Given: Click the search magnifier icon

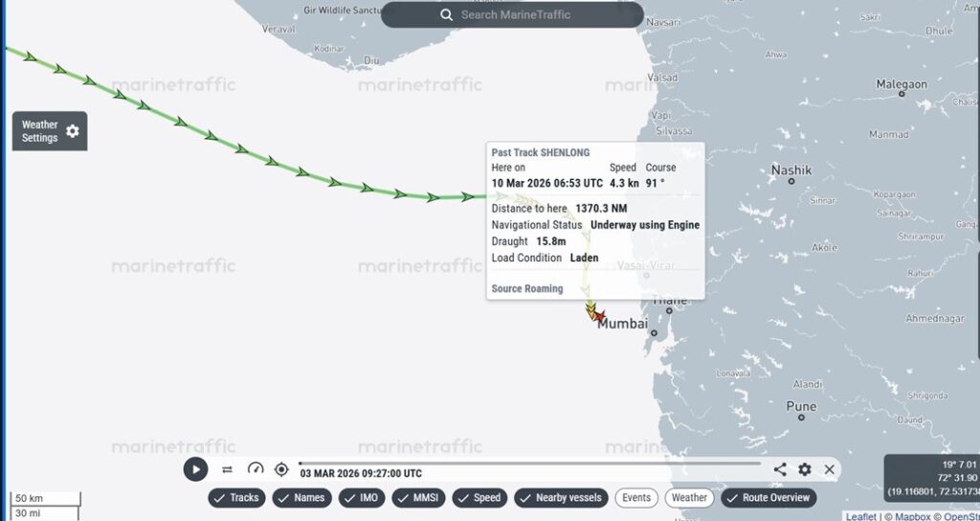Looking at the screenshot, I should [446, 14].
